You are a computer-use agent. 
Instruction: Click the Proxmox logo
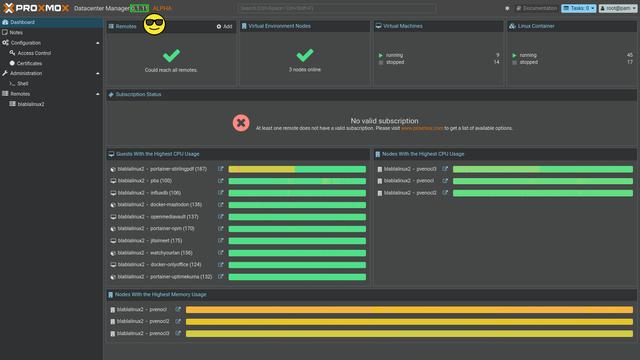click(36, 8)
